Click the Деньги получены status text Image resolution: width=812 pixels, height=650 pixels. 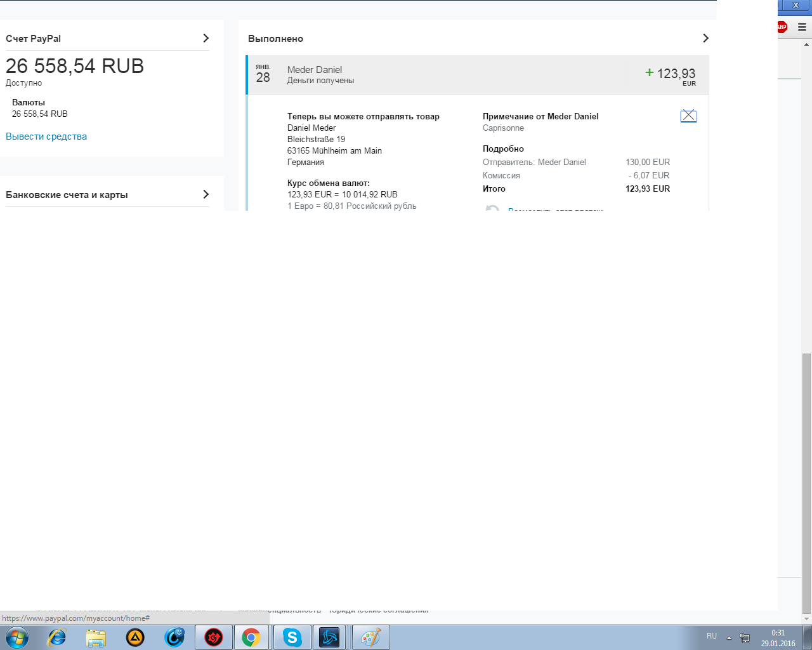click(320, 81)
